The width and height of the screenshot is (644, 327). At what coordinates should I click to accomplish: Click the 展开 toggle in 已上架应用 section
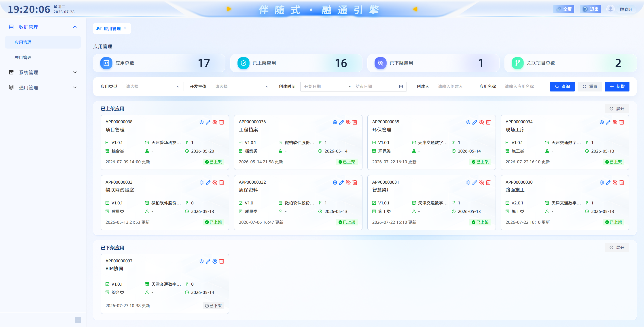(617, 109)
